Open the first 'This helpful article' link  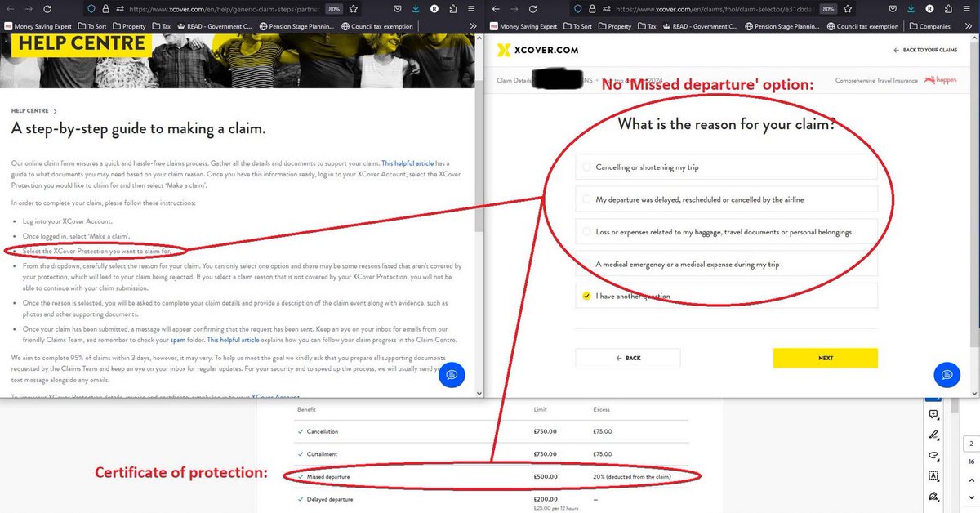click(x=408, y=163)
